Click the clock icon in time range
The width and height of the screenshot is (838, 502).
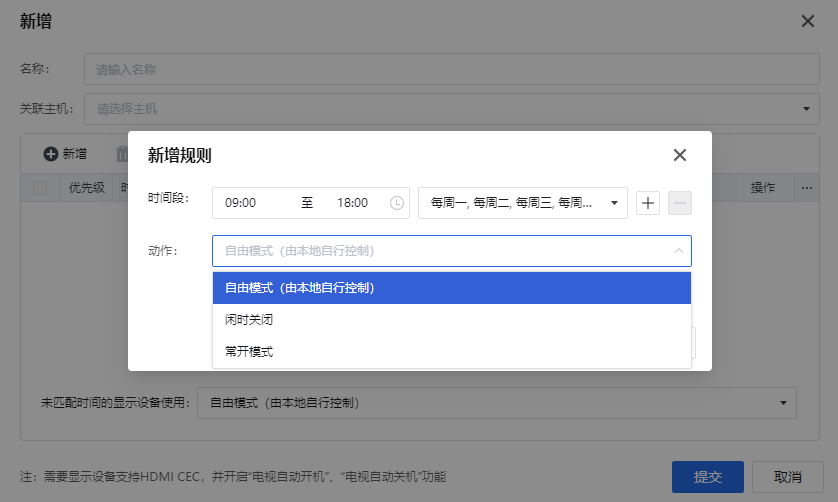tap(397, 203)
